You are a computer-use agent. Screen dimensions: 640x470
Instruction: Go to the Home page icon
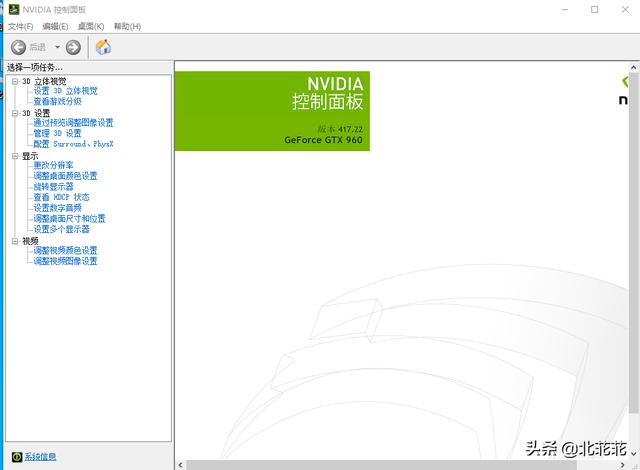(x=103, y=47)
